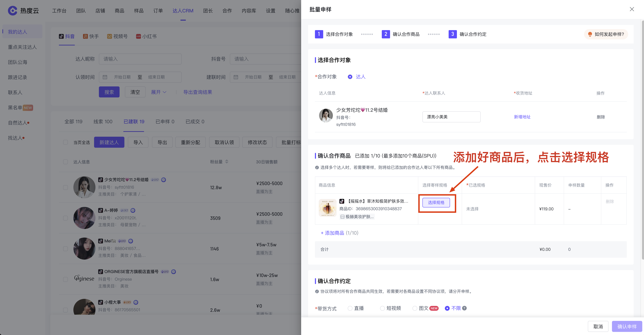Screen dimensions: 644x335
Task: Open the 样品 top menu item
Action: (x=139, y=11)
